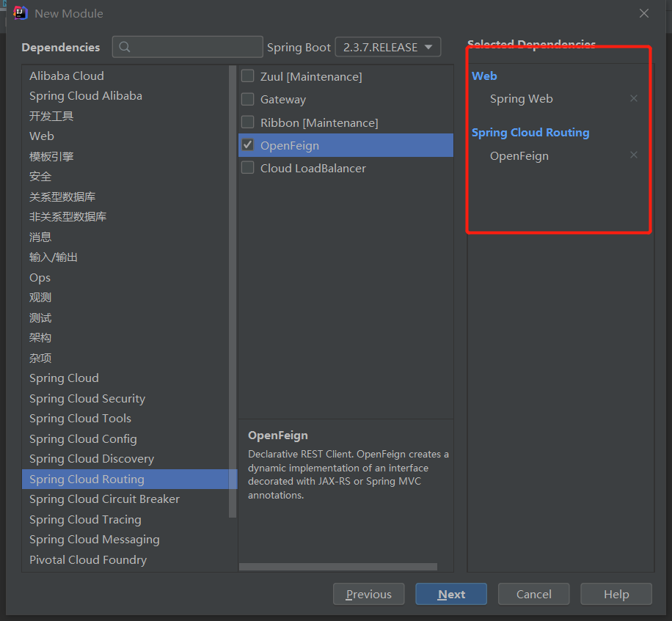Uncheck the OpenFeign checkbox
Viewport: 672px width, 621px height.
coord(248,145)
